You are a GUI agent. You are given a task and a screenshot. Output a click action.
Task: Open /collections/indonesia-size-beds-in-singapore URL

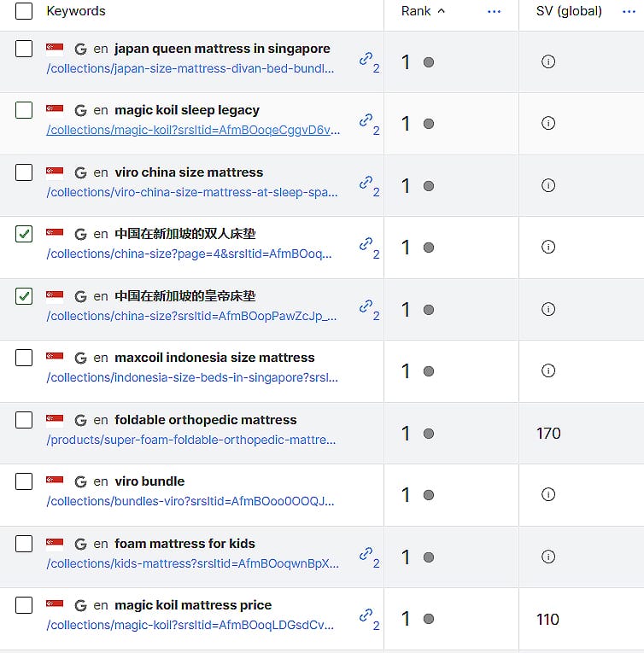pos(192,377)
